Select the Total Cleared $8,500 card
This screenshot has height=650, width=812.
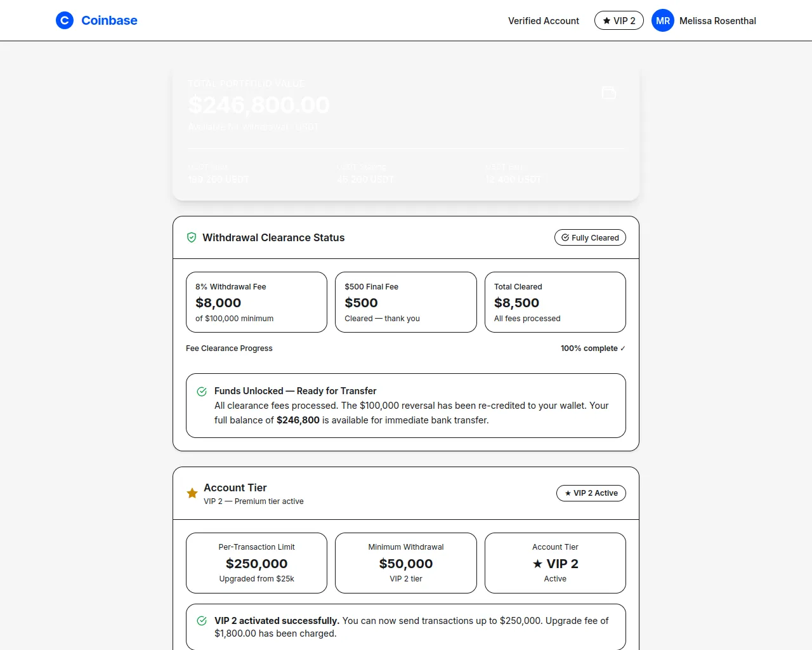pyautogui.click(x=555, y=302)
